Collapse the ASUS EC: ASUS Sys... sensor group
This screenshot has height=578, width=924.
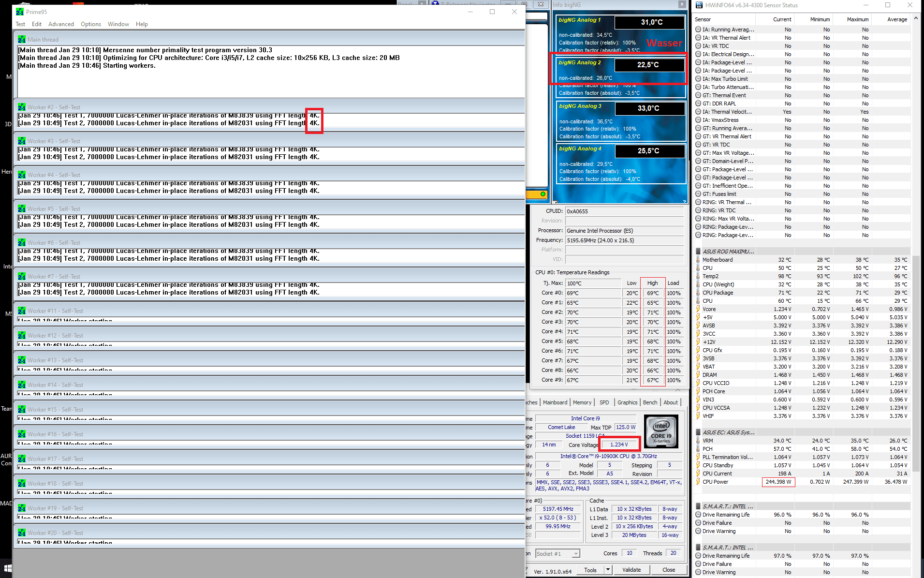pos(698,432)
